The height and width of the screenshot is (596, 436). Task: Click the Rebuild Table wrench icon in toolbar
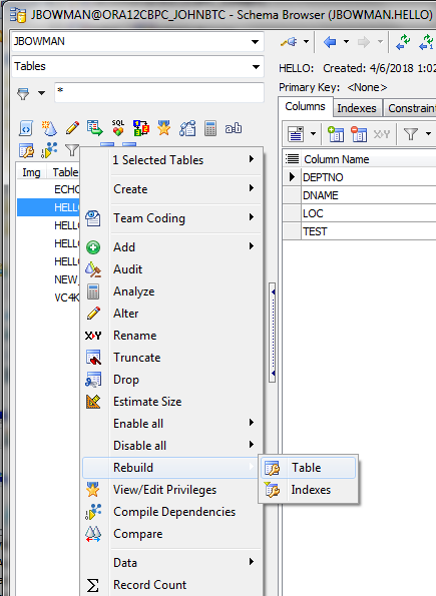pos(26,151)
